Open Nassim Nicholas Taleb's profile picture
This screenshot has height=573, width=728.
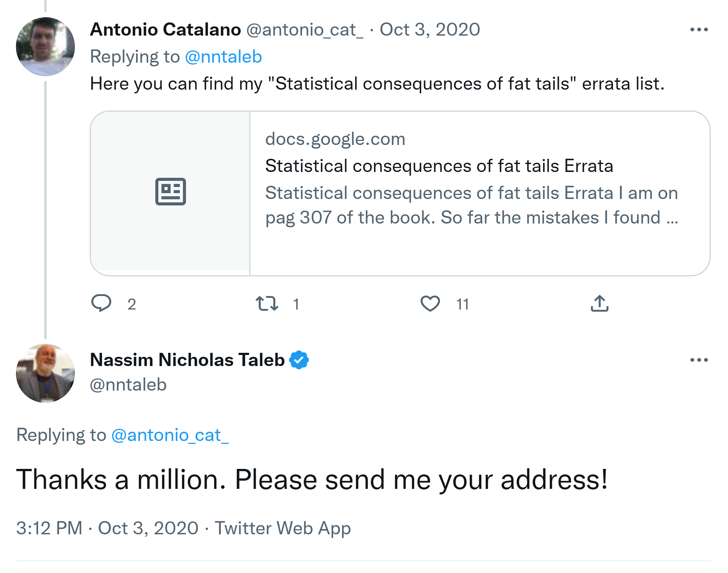point(45,373)
